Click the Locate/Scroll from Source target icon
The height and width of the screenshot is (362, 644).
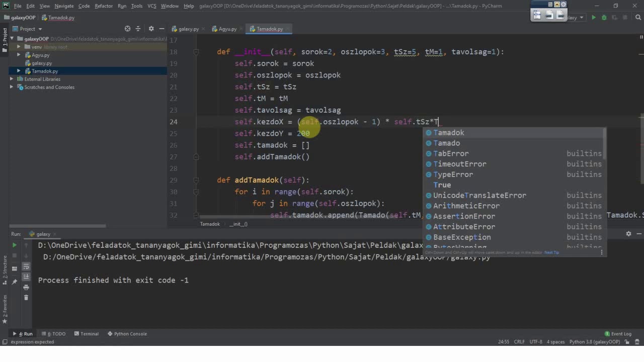point(127,29)
